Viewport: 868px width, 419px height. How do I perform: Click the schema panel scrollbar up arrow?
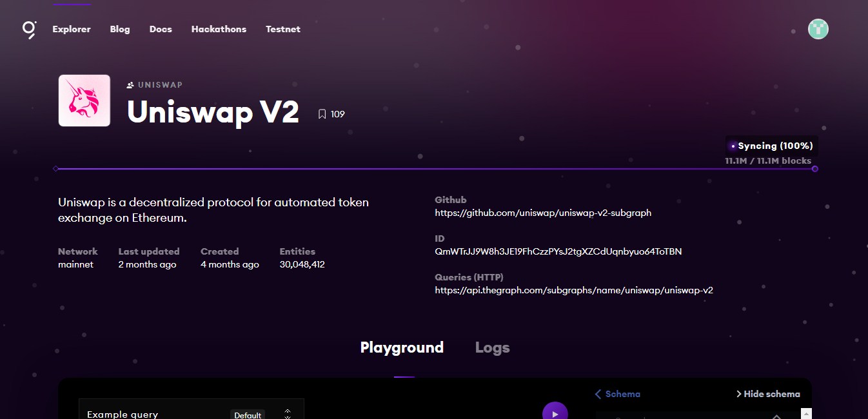click(807, 414)
